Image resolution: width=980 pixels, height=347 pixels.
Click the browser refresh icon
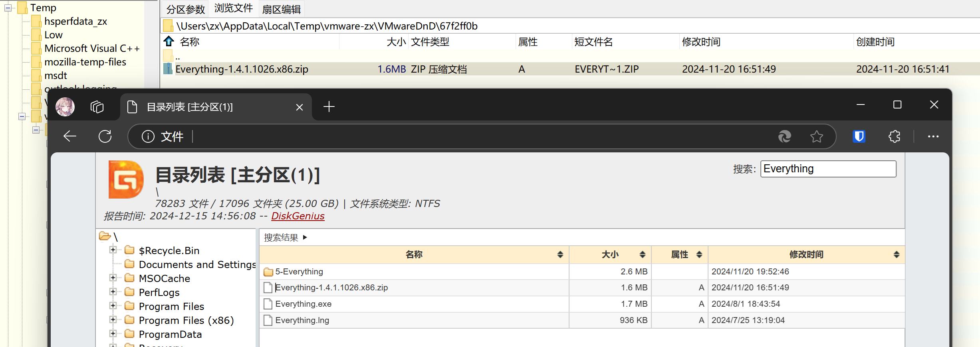pyautogui.click(x=105, y=136)
